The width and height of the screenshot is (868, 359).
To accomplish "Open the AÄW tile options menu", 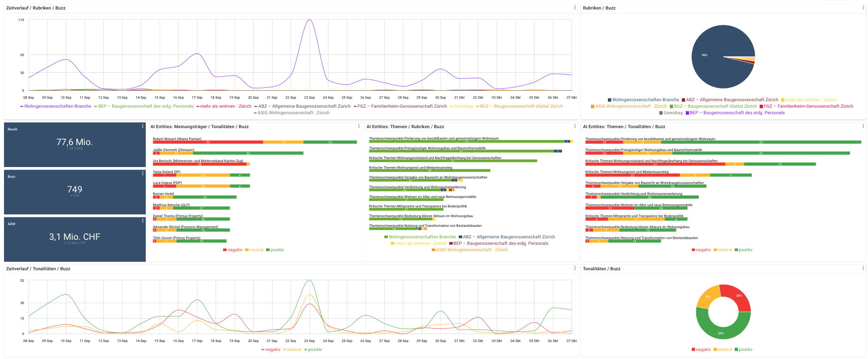I will (x=143, y=220).
